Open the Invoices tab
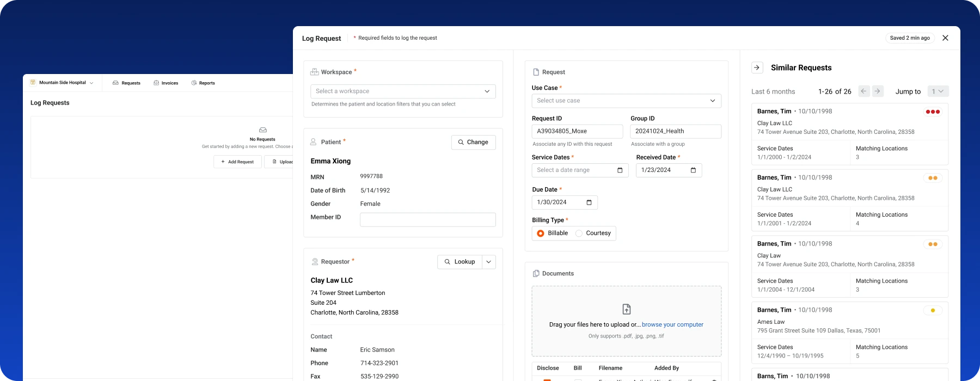980x381 pixels. 166,83
